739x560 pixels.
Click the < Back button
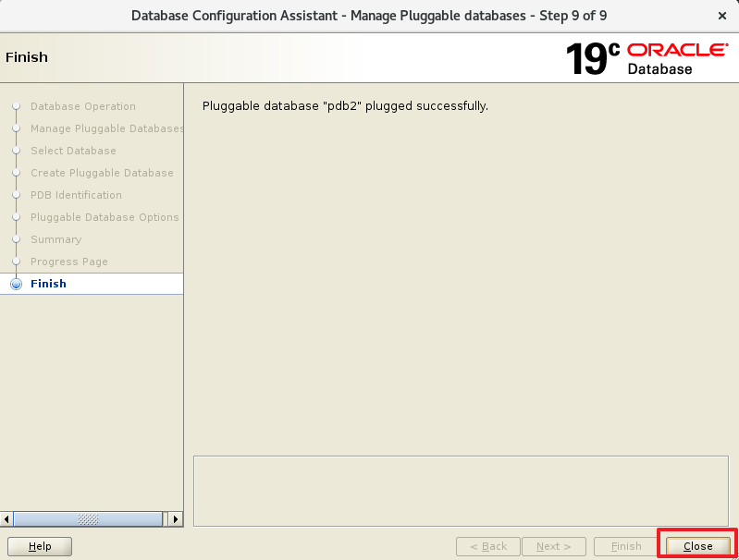point(488,546)
